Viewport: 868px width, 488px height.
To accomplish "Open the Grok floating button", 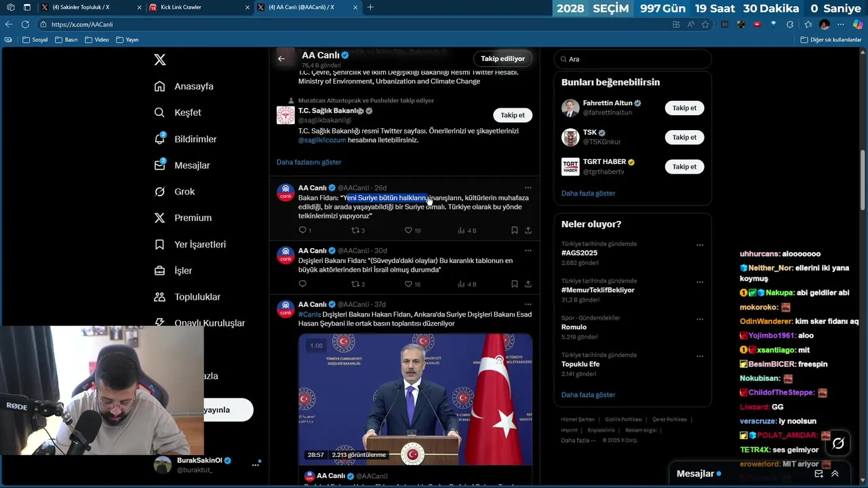I will 838,443.
